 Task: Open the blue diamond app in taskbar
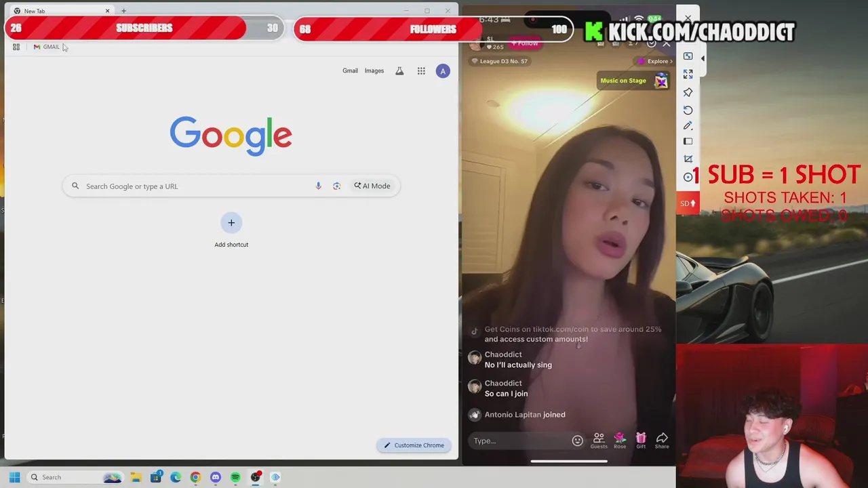pos(275,477)
